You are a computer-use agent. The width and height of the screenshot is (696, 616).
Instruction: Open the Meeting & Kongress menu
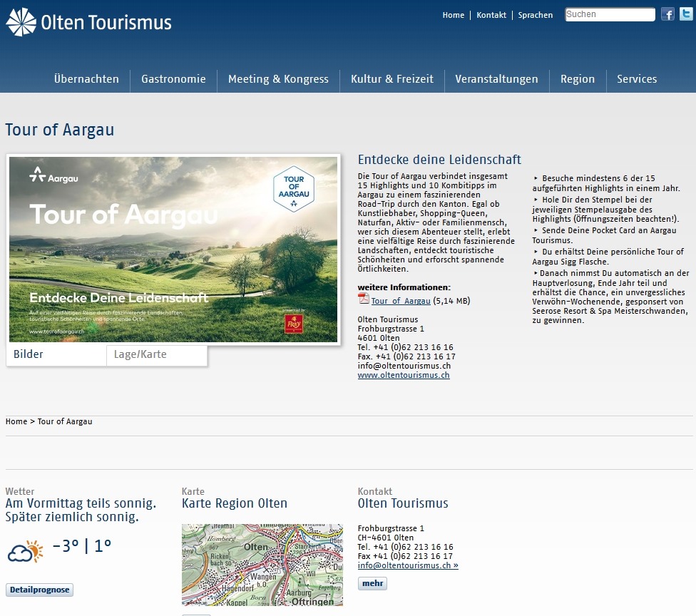pos(278,79)
